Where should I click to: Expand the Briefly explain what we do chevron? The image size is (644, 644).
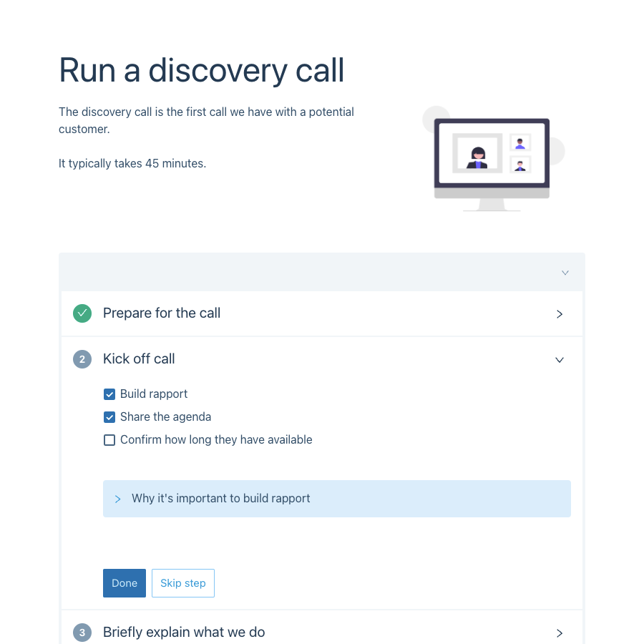[560, 633]
